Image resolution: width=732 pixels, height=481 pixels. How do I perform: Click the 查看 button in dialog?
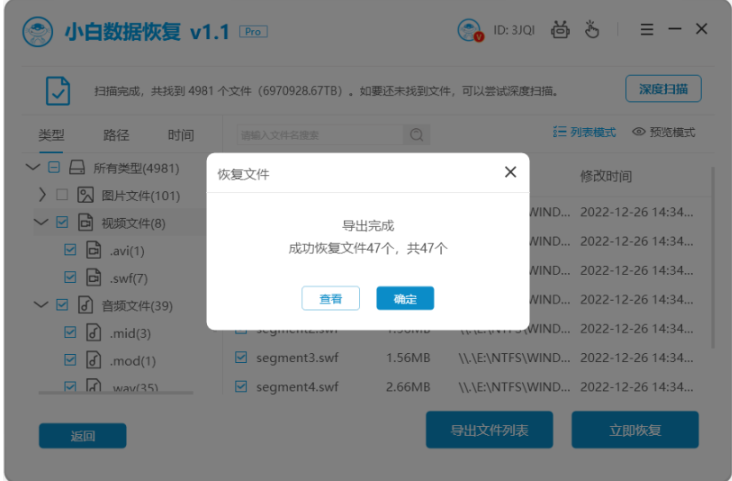[x=331, y=298]
